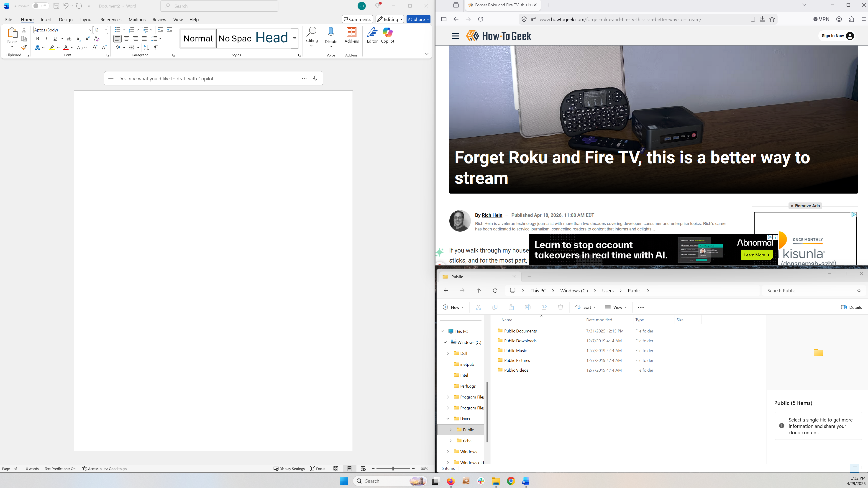
Task: Open the Insert tab in Word
Action: (46, 20)
